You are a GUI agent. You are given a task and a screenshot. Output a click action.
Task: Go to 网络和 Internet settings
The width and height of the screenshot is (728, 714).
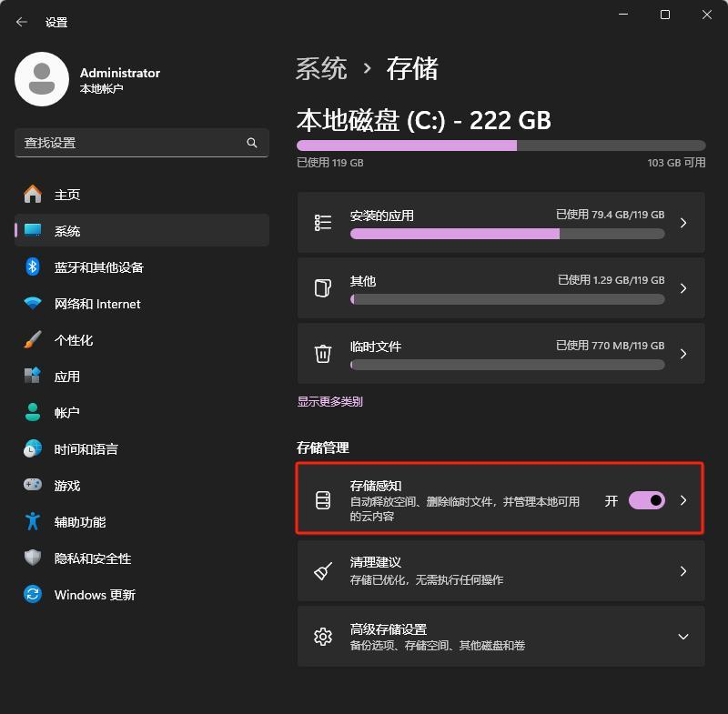coord(97,304)
